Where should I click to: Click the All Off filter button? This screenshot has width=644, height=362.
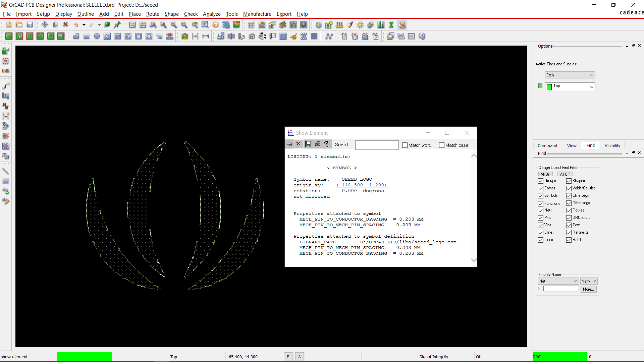tap(565, 174)
